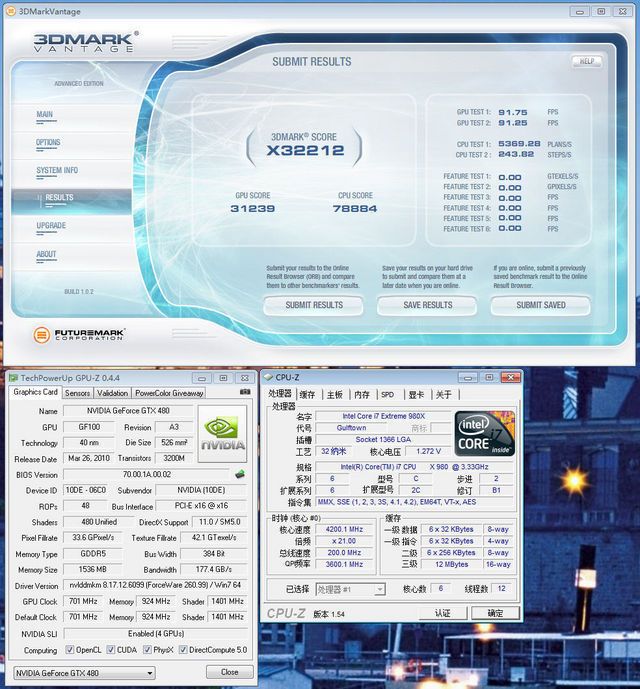Screen dimensions: 640x689
Task: Click the BIOS save chip icon in GPU-Z
Action: click(240, 474)
